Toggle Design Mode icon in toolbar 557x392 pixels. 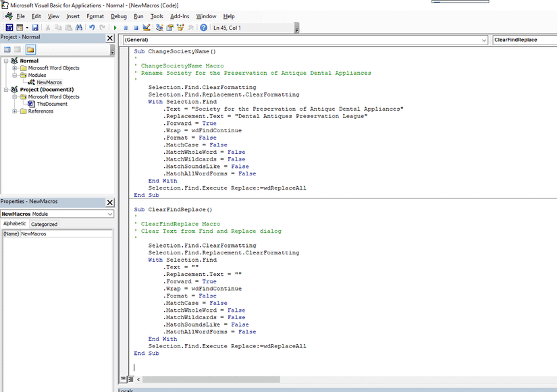coord(147,28)
